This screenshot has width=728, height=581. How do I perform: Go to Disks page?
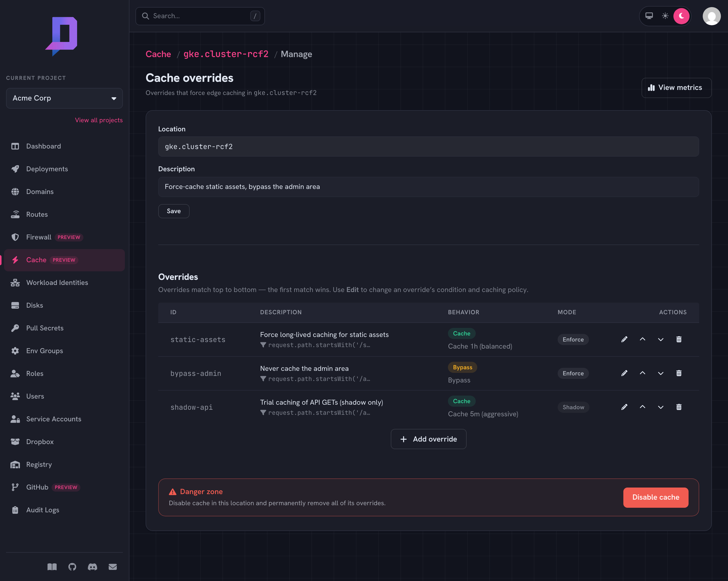point(64,305)
